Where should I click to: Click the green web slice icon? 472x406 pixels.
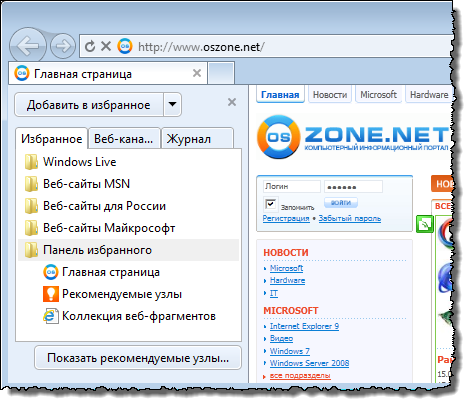tap(425, 224)
